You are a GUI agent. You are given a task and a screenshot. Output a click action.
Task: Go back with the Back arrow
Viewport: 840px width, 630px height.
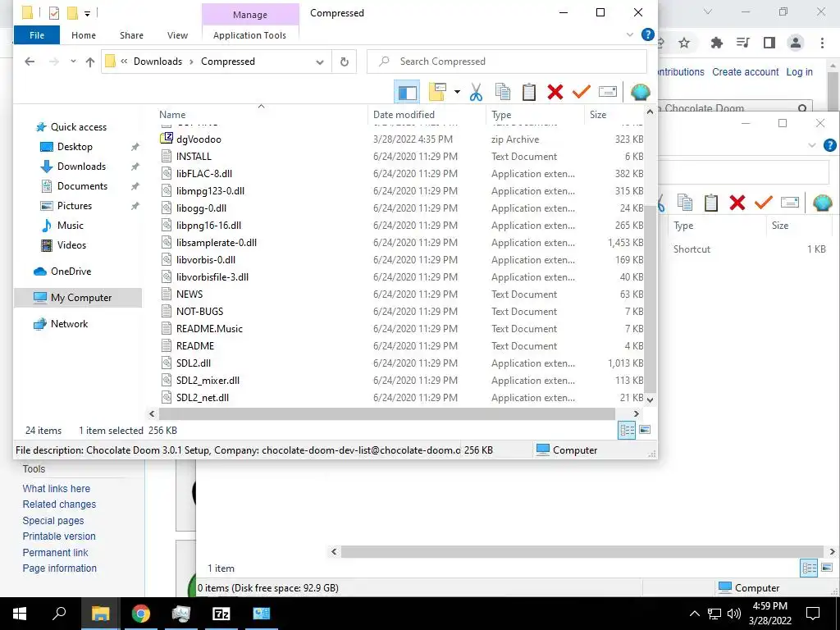[30, 62]
